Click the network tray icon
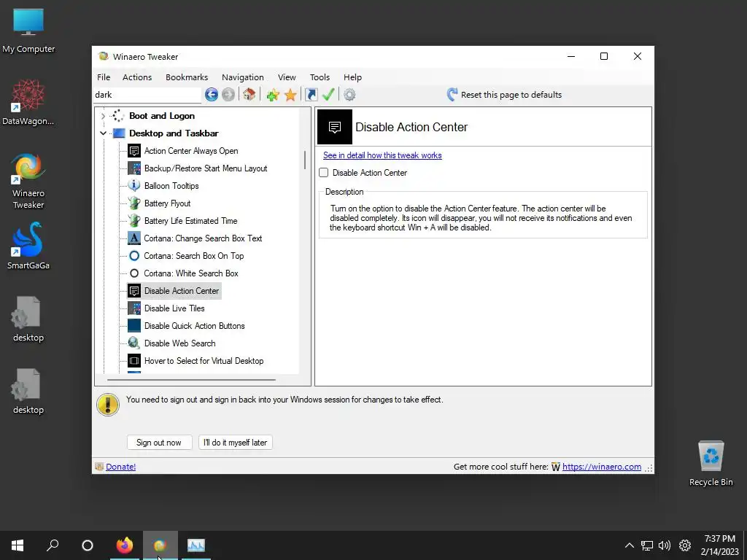Image resolution: width=747 pixels, height=560 pixels. click(x=646, y=545)
